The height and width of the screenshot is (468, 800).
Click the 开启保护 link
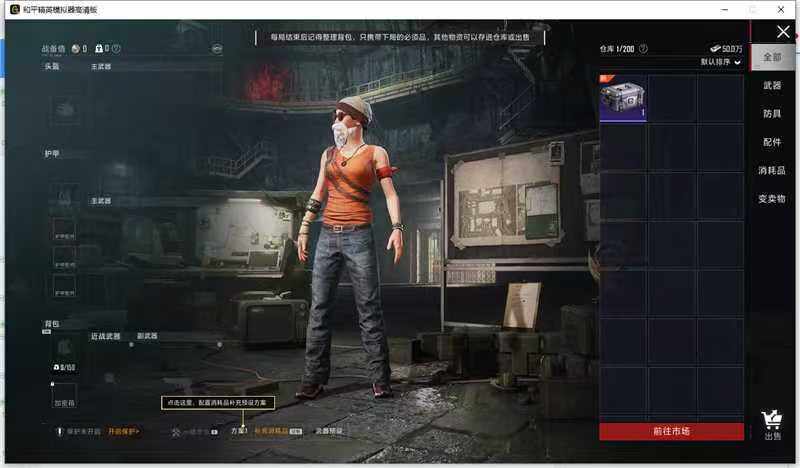pyautogui.click(x=123, y=431)
